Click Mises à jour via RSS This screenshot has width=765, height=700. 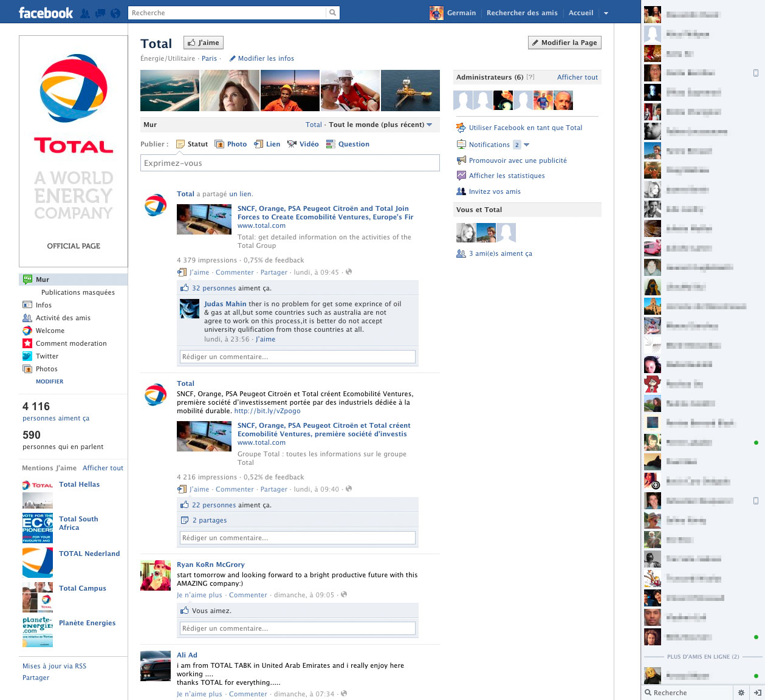[x=54, y=666]
